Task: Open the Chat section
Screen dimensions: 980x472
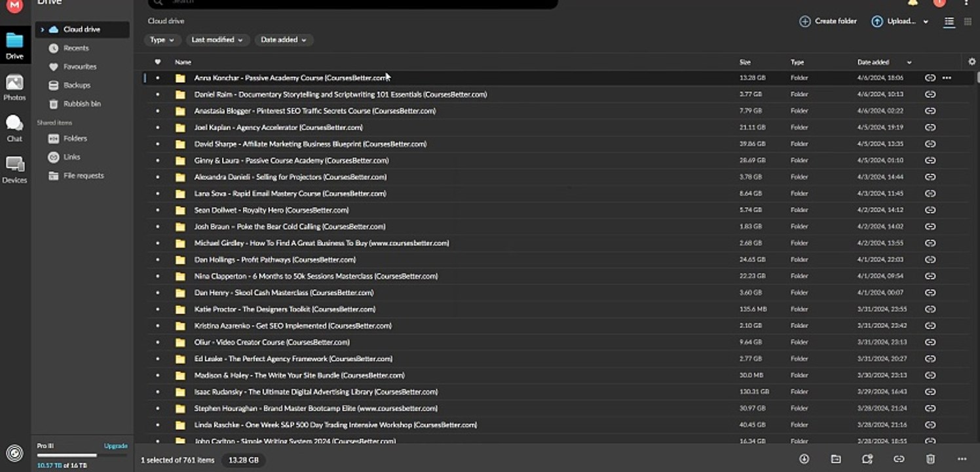Action: tap(14, 128)
